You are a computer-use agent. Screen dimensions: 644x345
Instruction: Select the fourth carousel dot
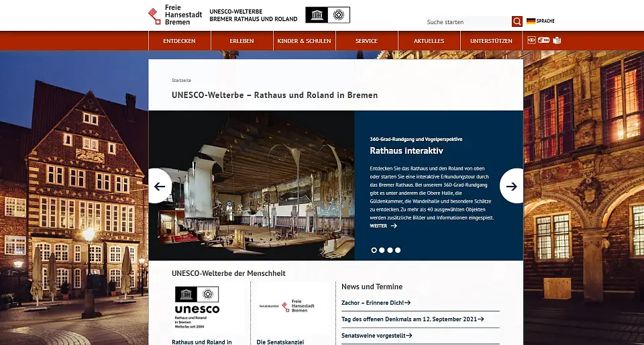point(398,250)
